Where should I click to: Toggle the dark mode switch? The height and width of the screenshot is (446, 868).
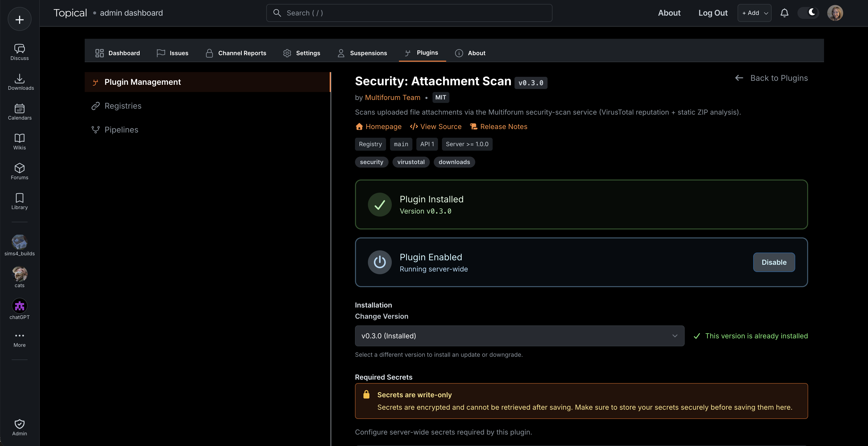pos(808,13)
